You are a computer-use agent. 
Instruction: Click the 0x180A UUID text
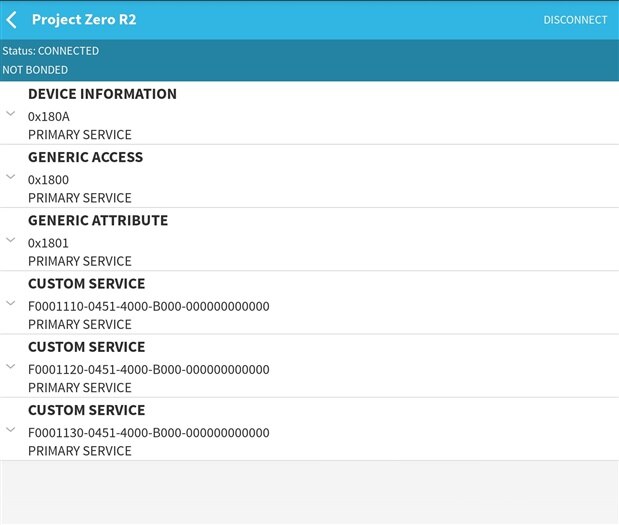tap(49, 116)
